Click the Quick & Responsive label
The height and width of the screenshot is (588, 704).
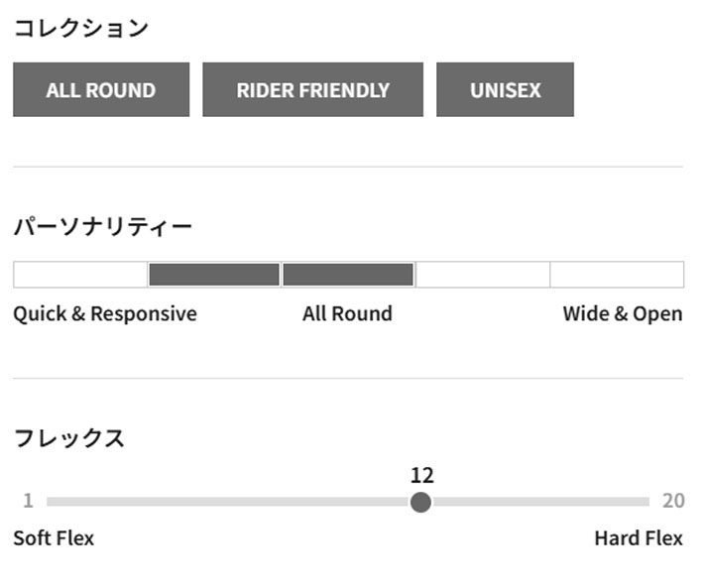pyautogui.click(x=105, y=314)
